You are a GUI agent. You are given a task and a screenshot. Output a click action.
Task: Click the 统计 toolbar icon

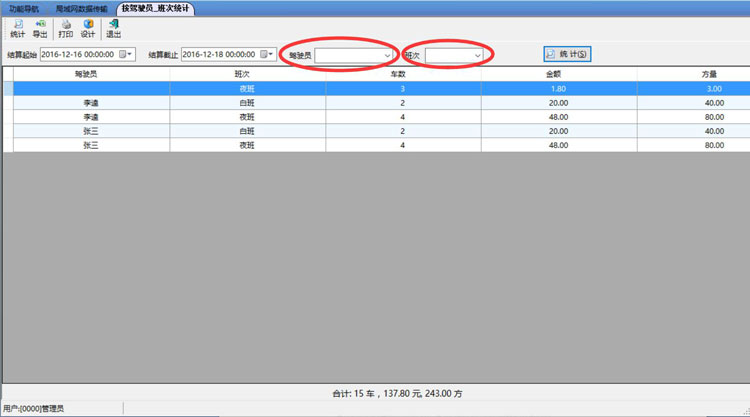pyautogui.click(x=17, y=27)
